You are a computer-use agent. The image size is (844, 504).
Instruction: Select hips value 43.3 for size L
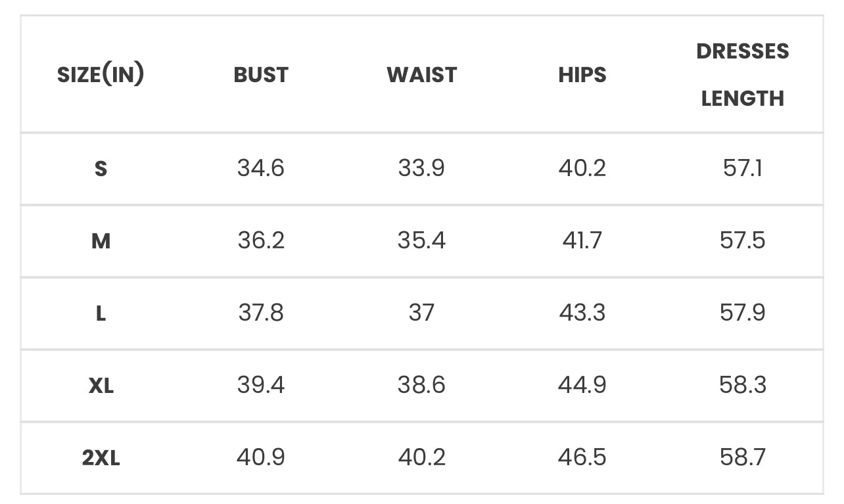pyautogui.click(x=582, y=313)
